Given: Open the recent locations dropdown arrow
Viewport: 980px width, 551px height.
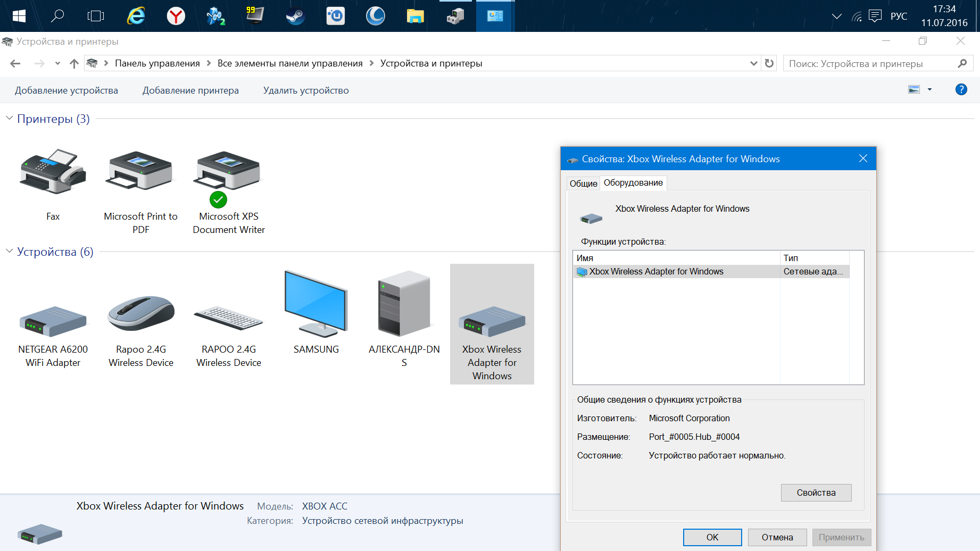Looking at the screenshot, I should click(x=57, y=63).
